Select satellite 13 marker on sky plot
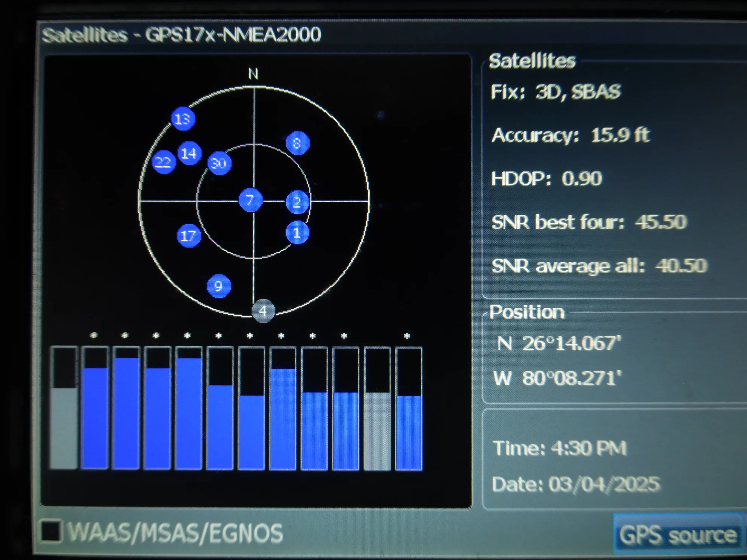 [x=183, y=119]
